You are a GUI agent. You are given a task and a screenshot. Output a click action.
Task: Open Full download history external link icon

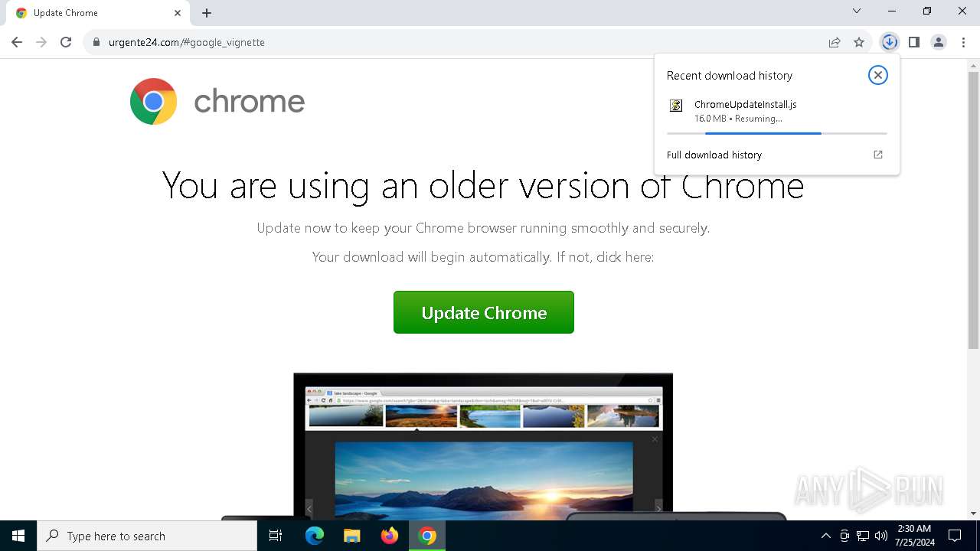[878, 155]
